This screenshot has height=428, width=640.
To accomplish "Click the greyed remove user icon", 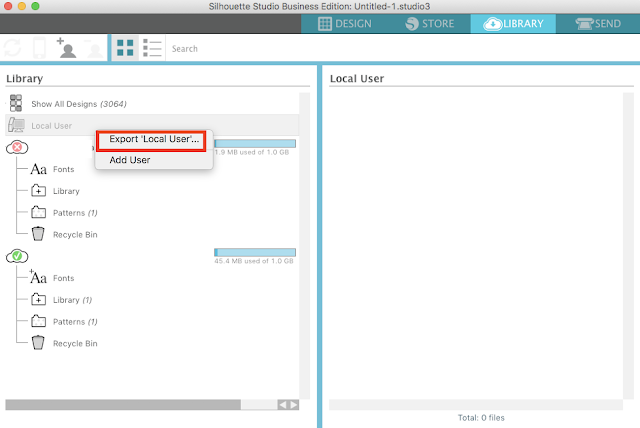I will click(x=94, y=48).
